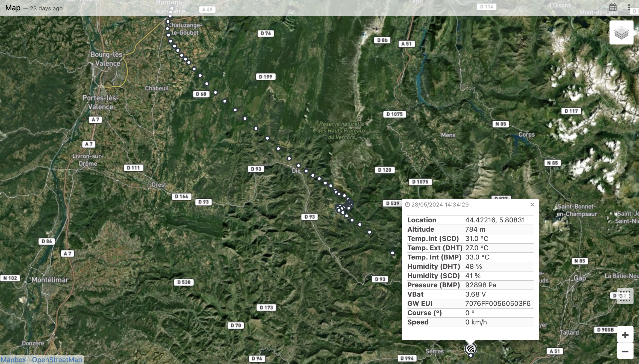Click the Crest town label on the map
The image size is (639, 364).
158,185
